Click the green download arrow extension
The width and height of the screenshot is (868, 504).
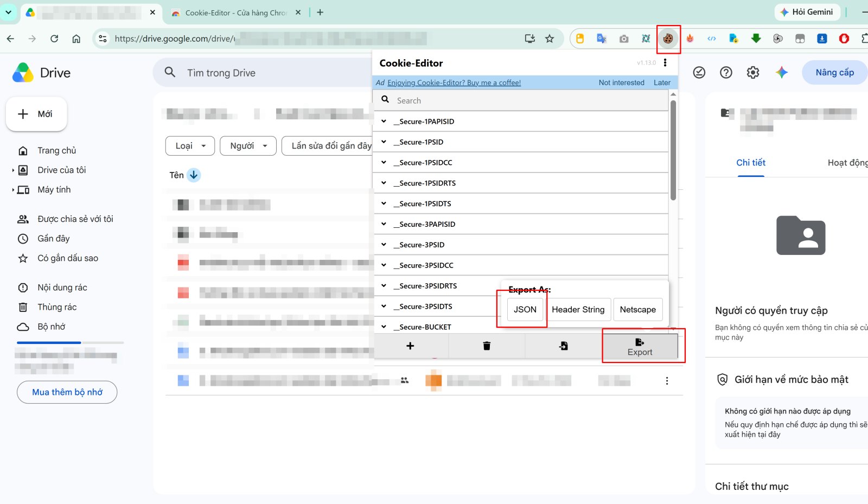click(756, 39)
